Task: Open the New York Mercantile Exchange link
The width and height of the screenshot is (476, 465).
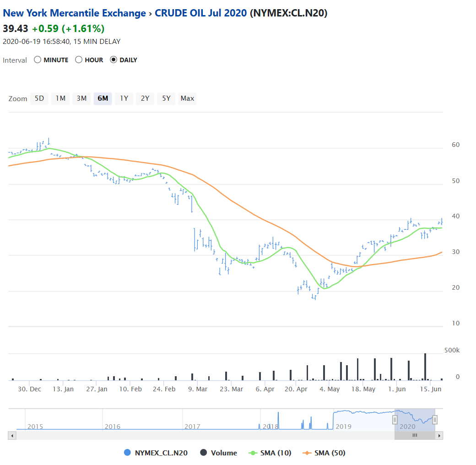Action: coord(74,13)
